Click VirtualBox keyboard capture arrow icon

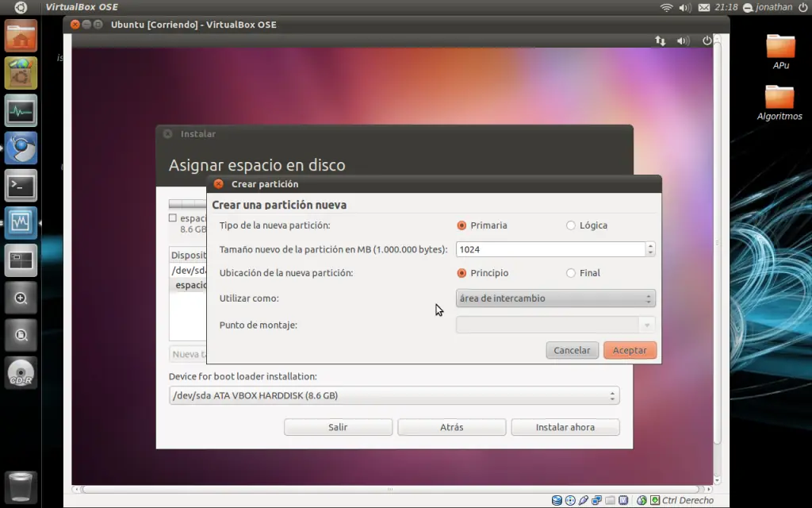(x=655, y=500)
